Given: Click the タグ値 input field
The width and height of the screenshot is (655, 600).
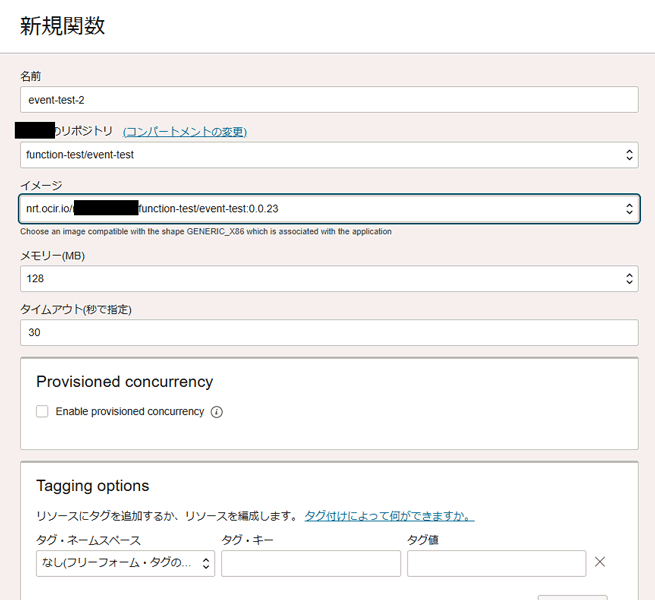Looking at the screenshot, I should pyautogui.click(x=496, y=563).
